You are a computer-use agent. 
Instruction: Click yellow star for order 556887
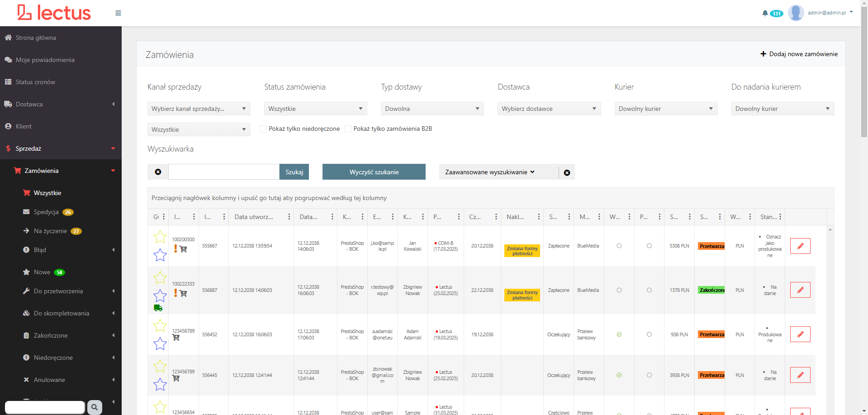[x=160, y=277]
